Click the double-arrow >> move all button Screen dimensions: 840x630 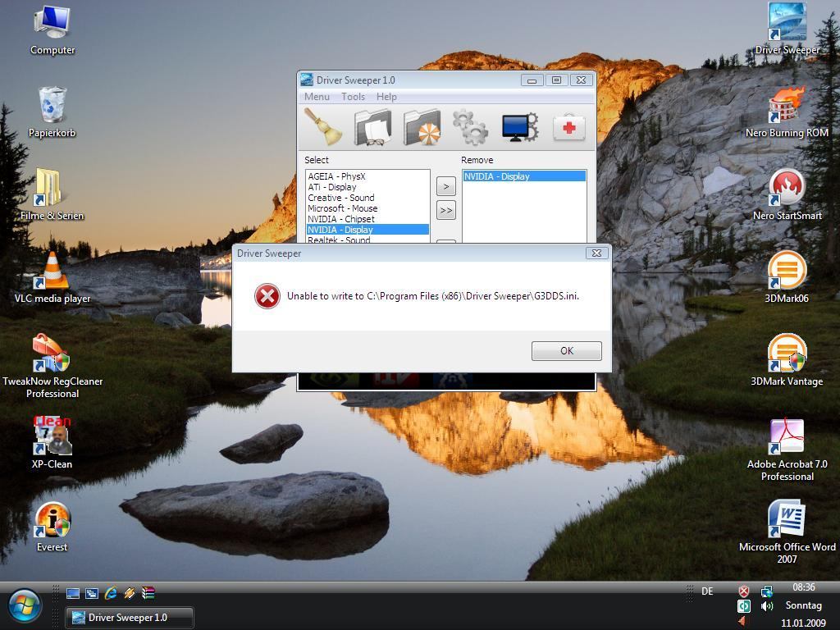coord(446,211)
